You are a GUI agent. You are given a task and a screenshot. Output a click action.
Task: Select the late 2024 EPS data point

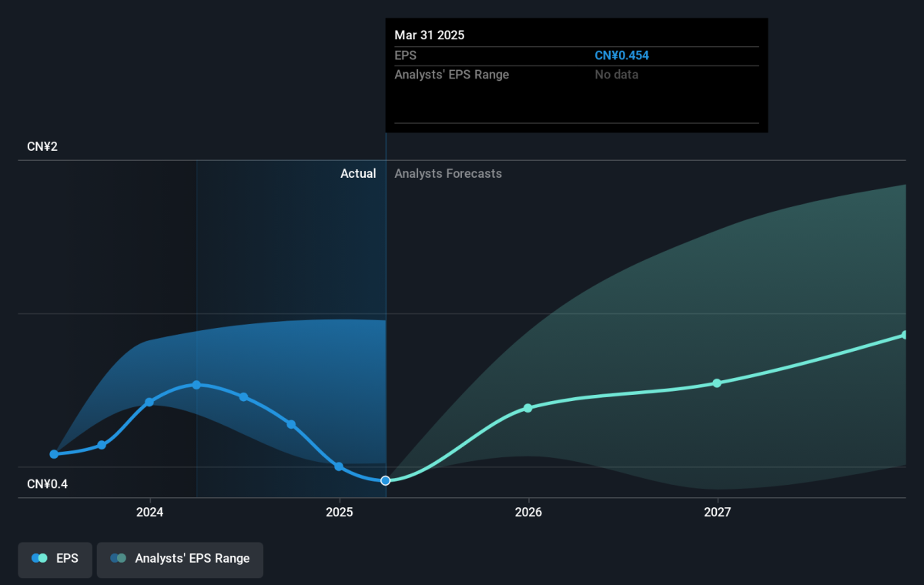[x=291, y=424]
